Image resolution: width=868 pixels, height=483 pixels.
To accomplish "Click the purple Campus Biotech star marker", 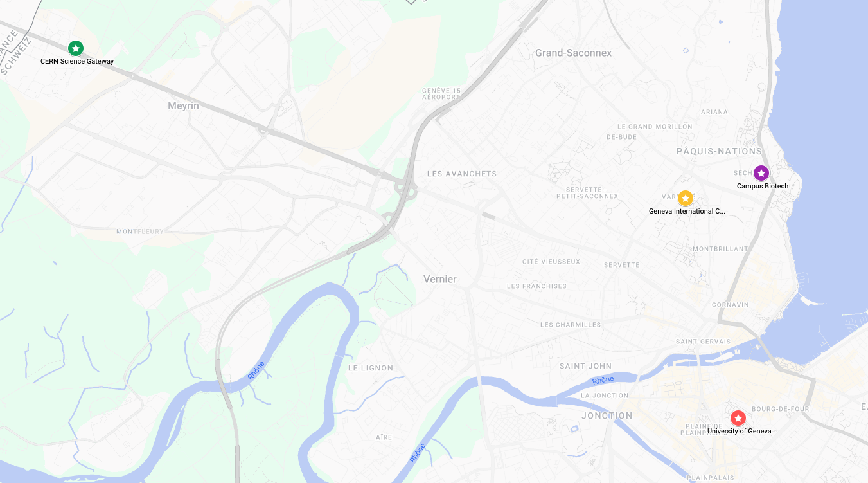I will pos(761,173).
